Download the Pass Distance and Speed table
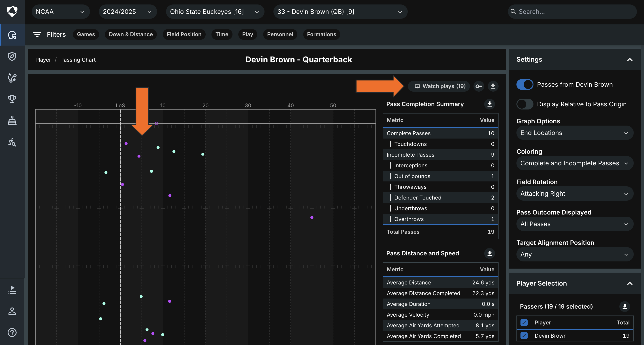Viewport: 644px width, 345px height. [490, 253]
